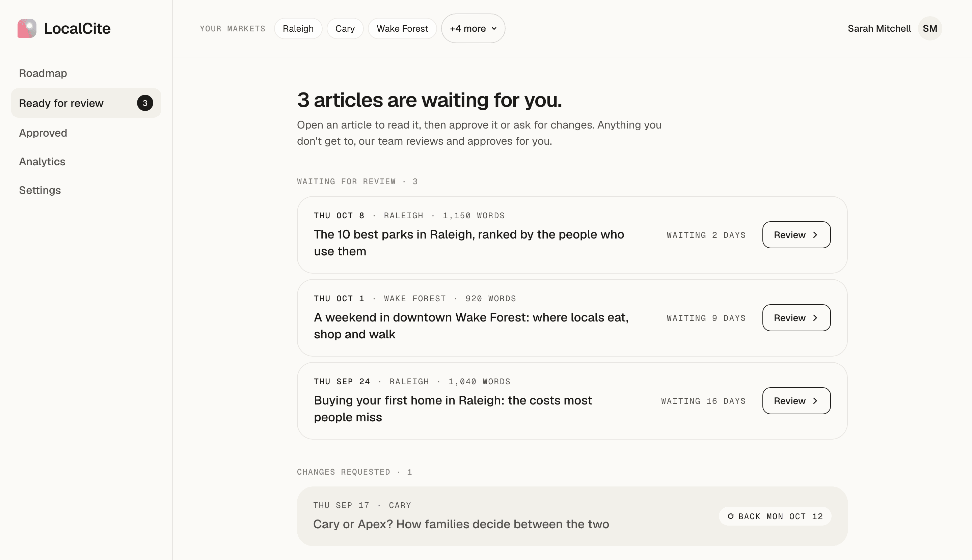Open Sarah Mitchell's SM avatar
This screenshot has width=972, height=560.
point(930,28)
